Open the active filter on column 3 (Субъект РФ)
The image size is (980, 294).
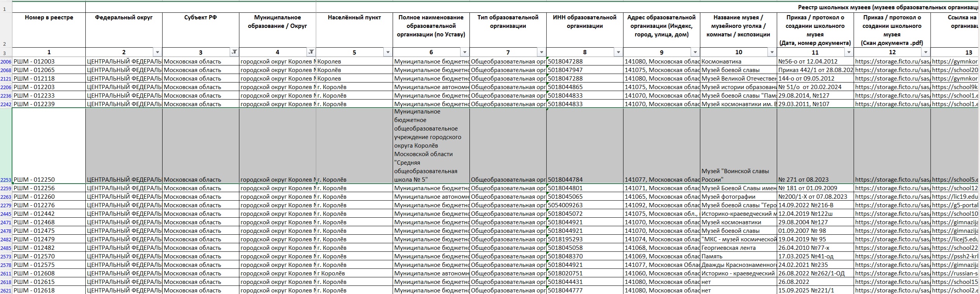click(234, 52)
